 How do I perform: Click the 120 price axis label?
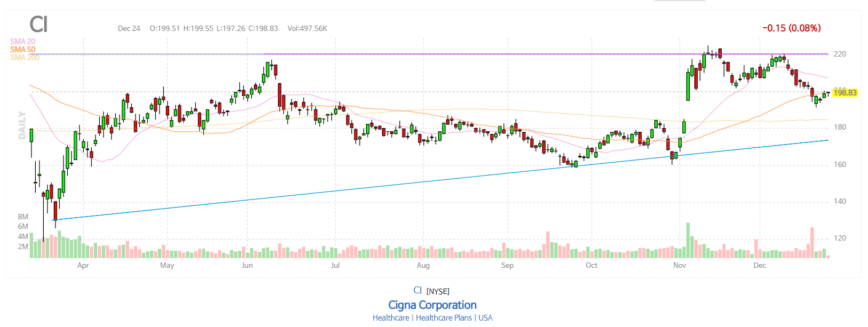[840, 238]
